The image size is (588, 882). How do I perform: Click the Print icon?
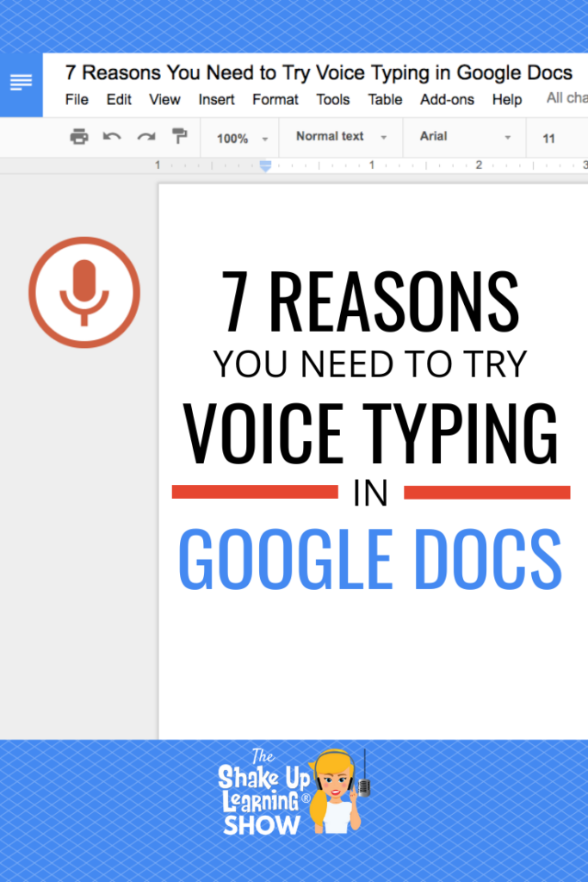coord(79,137)
